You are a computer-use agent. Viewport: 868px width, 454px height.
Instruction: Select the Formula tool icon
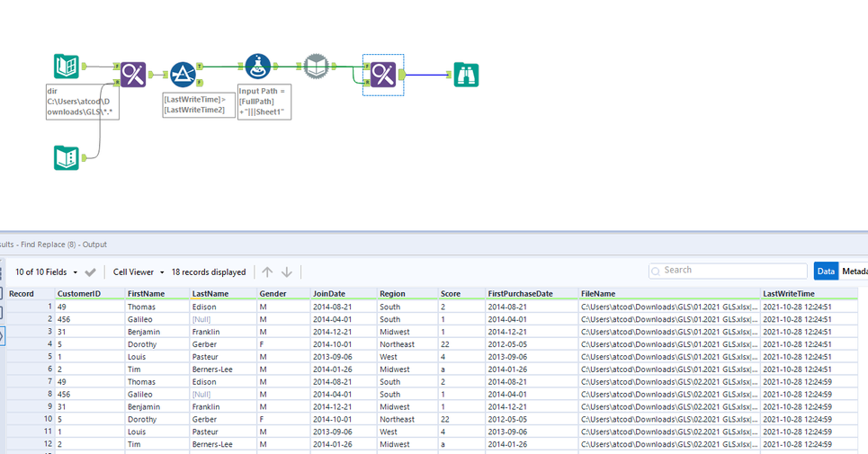(257, 67)
